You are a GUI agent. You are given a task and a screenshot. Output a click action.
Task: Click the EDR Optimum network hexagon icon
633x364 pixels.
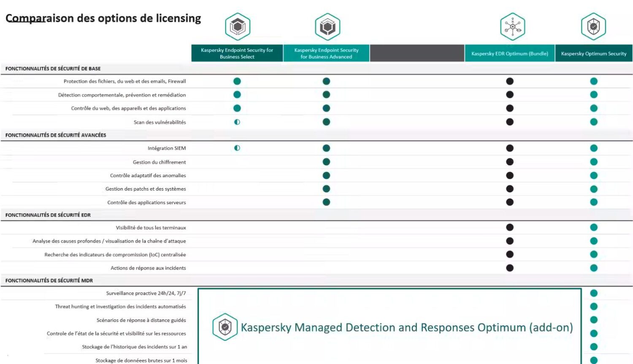coord(512,27)
